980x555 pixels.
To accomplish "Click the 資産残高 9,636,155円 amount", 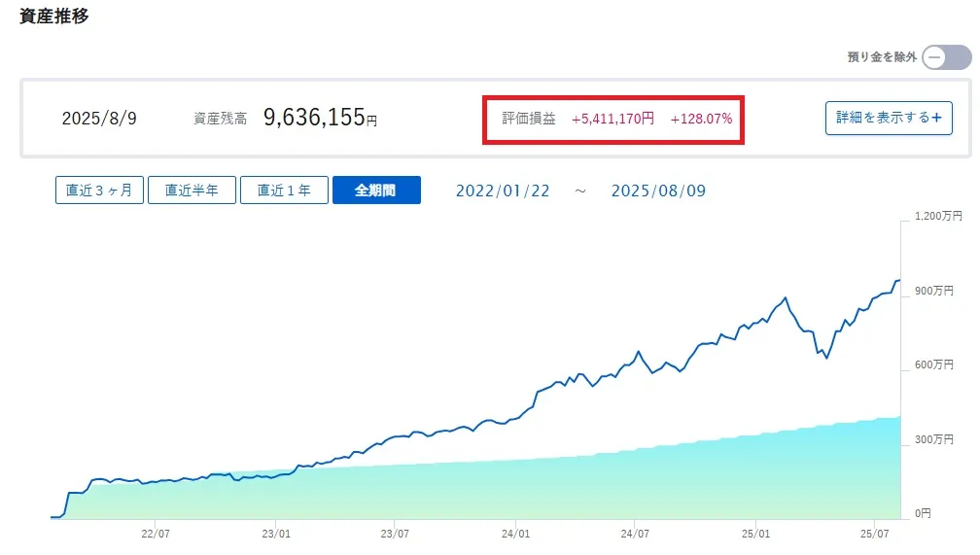I will point(320,118).
